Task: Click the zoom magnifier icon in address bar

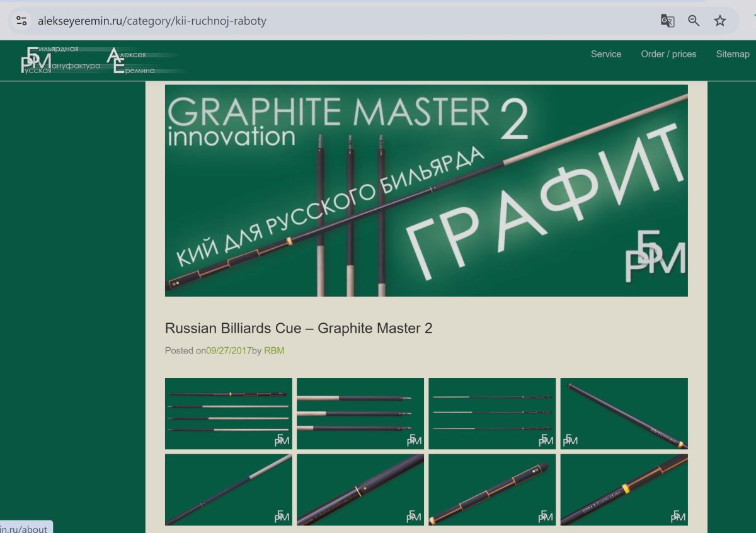Action: (694, 21)
